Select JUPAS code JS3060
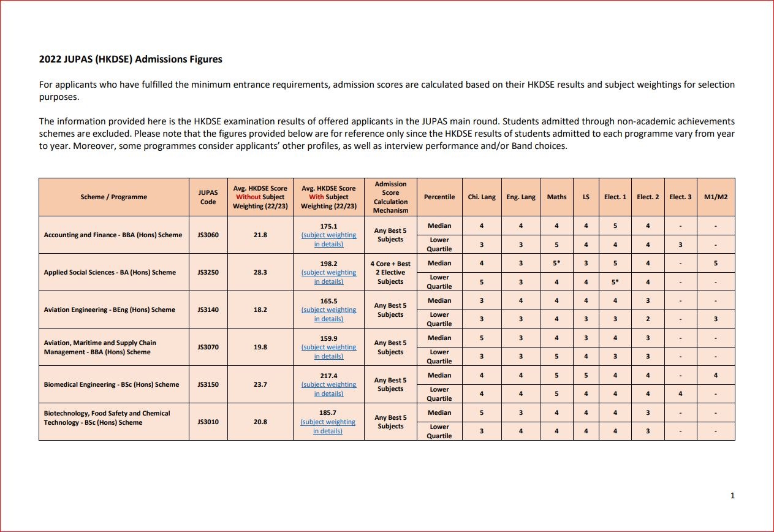Screen dimensions: 774x532 click(x=208, y=235)
